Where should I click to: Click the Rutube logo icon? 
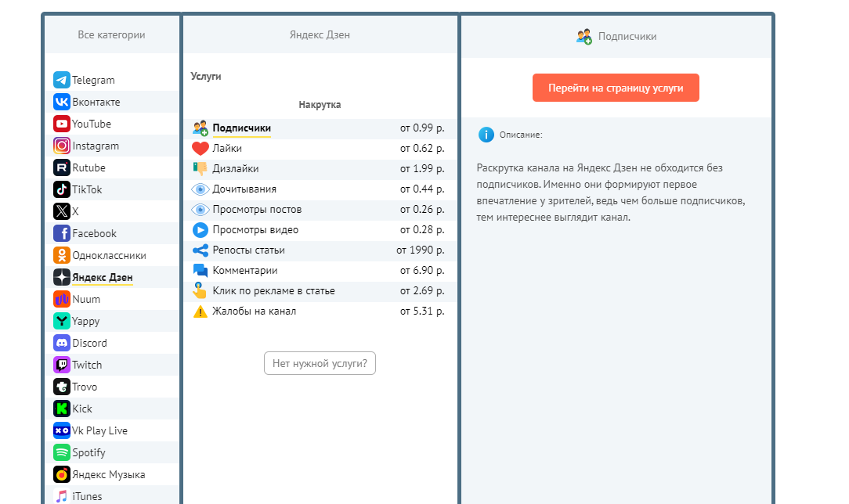62,167
